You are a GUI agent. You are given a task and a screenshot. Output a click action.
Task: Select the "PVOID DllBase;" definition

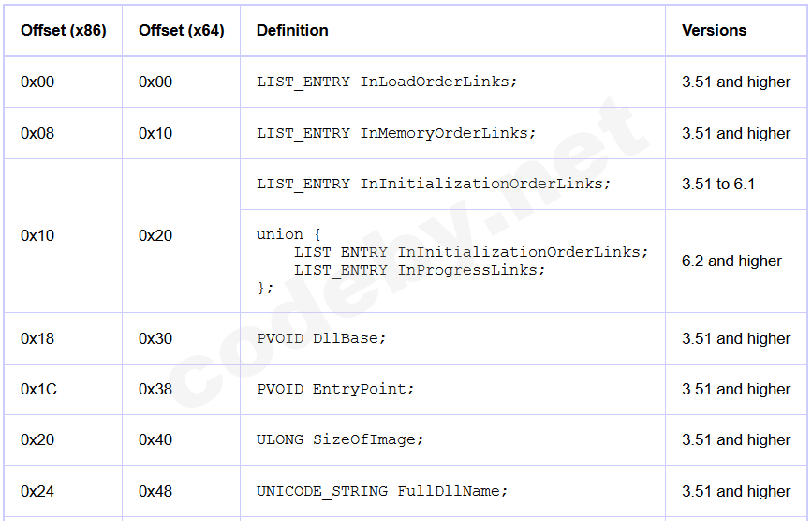pyautogui.click(x=321, y=339)
